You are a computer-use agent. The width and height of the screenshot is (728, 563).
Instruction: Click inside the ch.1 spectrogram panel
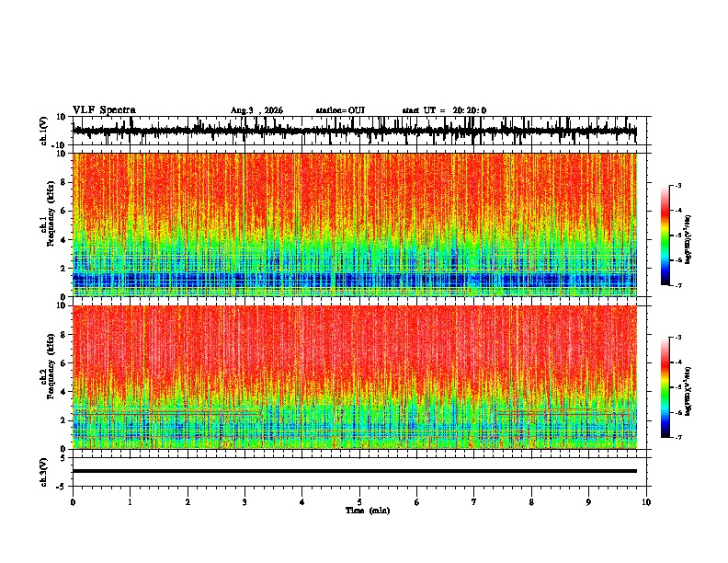pos(354,224)
